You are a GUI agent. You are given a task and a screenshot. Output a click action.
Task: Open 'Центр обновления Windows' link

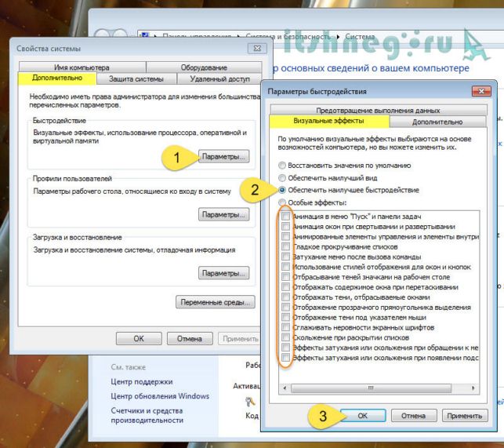tap(160, 396)
